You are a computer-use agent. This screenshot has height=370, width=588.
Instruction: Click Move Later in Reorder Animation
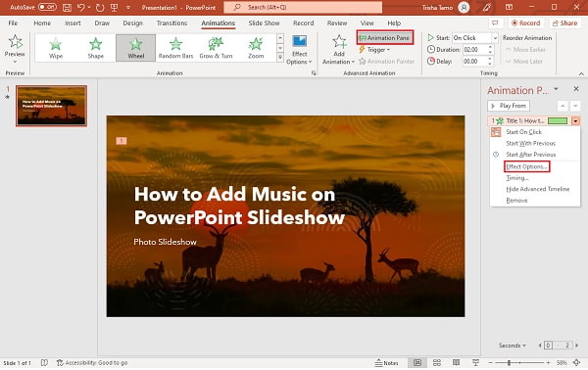(524, 61)
